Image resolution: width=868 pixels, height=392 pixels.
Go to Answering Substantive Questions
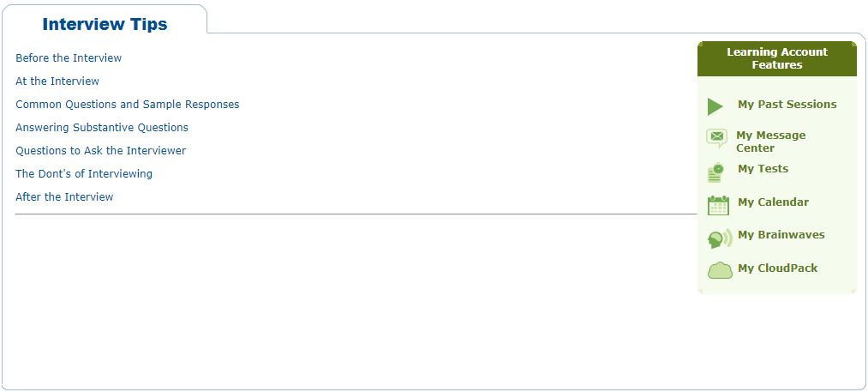(x=102, y=128)
